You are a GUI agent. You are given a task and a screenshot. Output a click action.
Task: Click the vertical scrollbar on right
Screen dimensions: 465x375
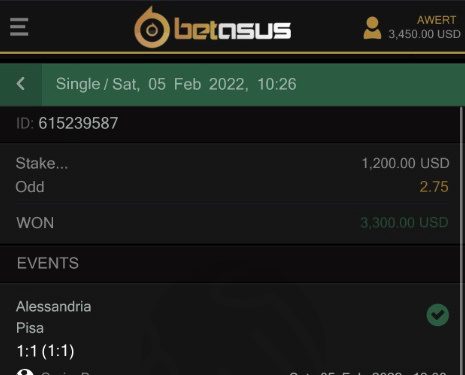click(462, 241)
